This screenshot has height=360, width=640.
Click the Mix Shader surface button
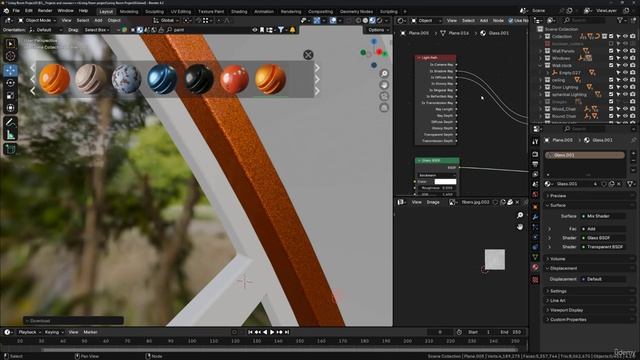603,216
